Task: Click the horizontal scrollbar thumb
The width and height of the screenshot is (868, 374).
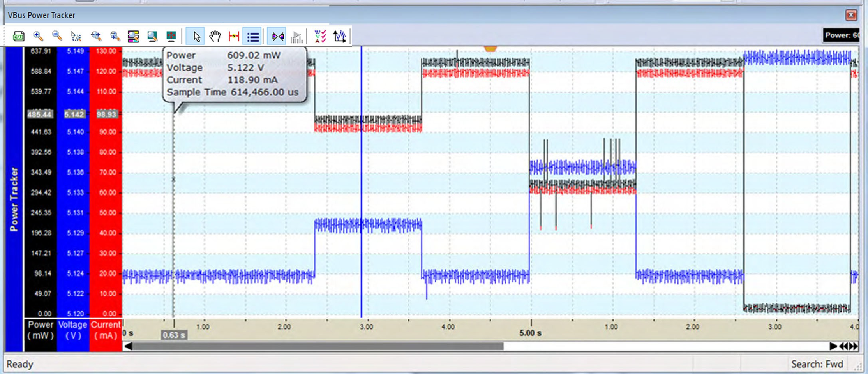Action: click(x=318, y=346)
